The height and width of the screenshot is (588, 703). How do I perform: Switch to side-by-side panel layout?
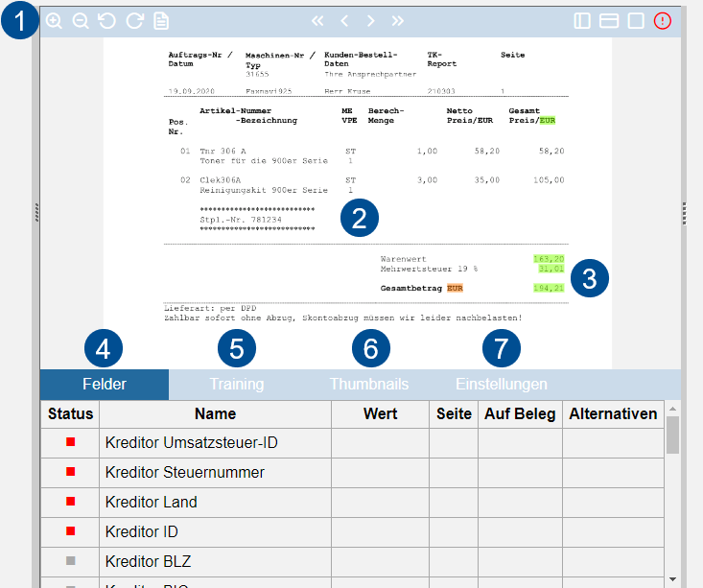pos(582,21)
